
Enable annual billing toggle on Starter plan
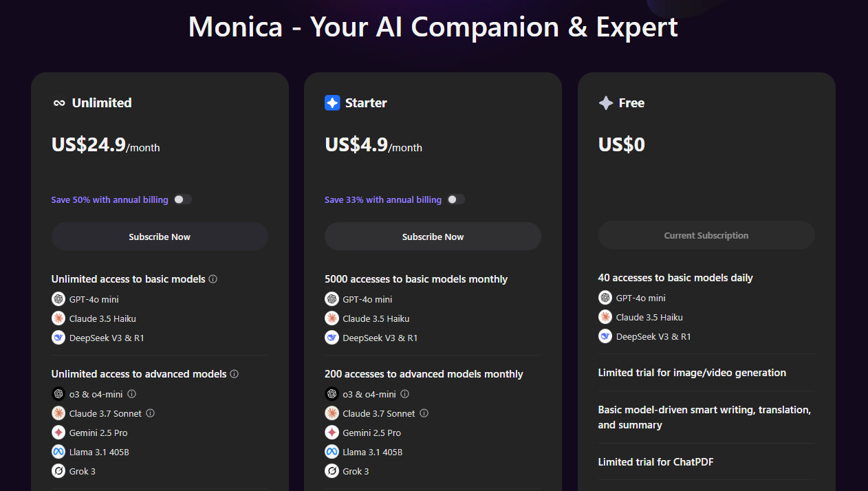(x=456, y=199)
